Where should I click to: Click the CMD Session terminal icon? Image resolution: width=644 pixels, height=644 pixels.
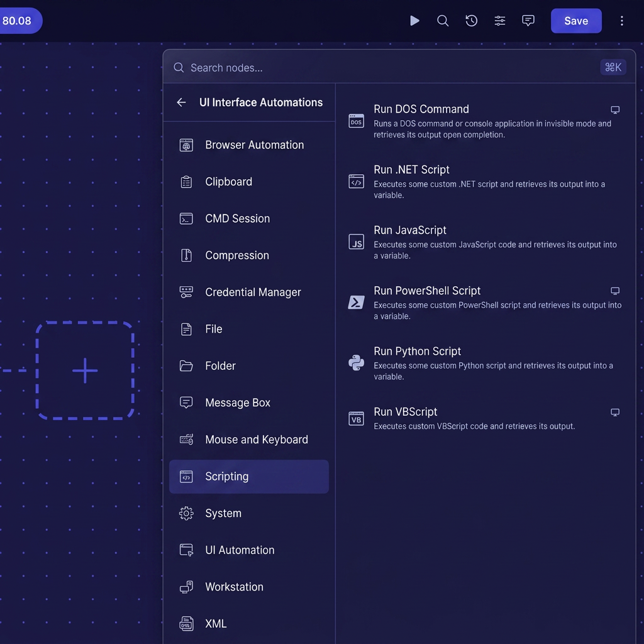186,218
